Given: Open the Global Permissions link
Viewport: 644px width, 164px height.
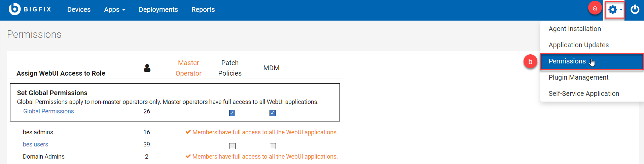Looking at the screenshot, I should click(48, 111).
